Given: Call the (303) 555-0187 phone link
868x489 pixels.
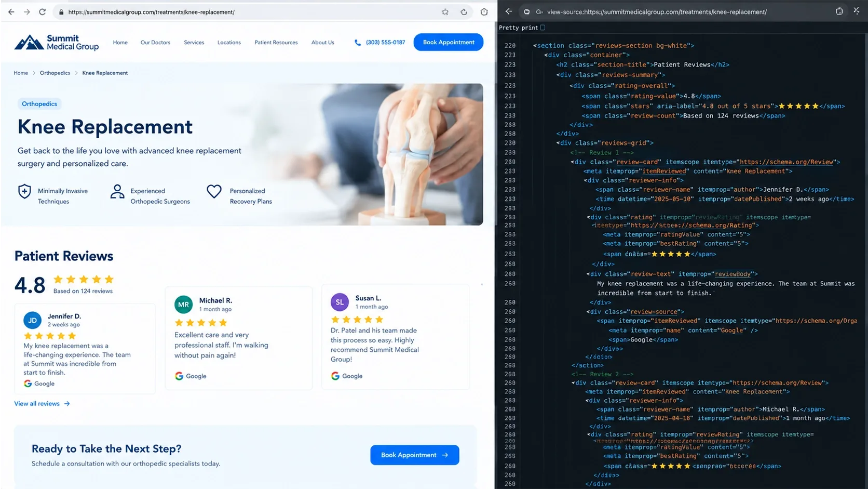Looking at the screenshot, I should click(x=385, y=43).
